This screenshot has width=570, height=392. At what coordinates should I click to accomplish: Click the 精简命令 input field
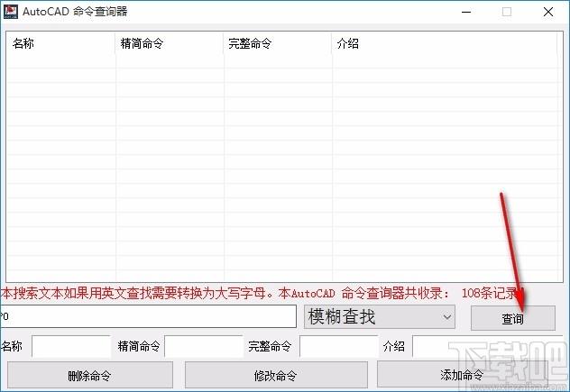click(x=204, y=346)
